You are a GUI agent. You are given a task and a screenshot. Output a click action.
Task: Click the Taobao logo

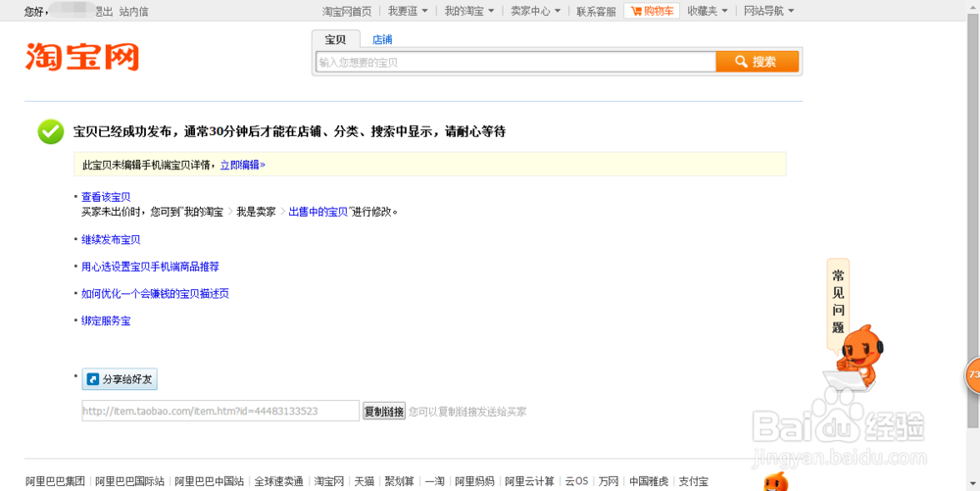coord(82,57)
